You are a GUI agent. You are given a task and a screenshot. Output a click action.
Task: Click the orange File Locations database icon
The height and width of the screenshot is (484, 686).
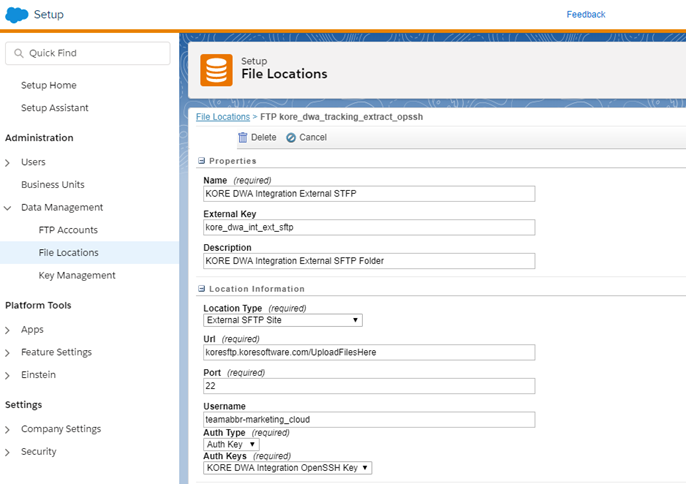[x=216, y=70]
